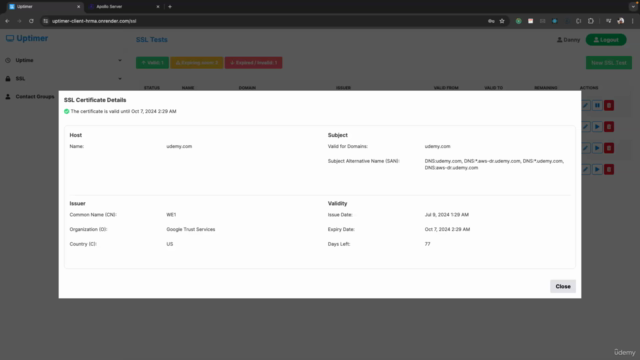This screenshot has height=360, width=640.
Task: Open the blue circular browser extension
Action: tap(554, 21)
